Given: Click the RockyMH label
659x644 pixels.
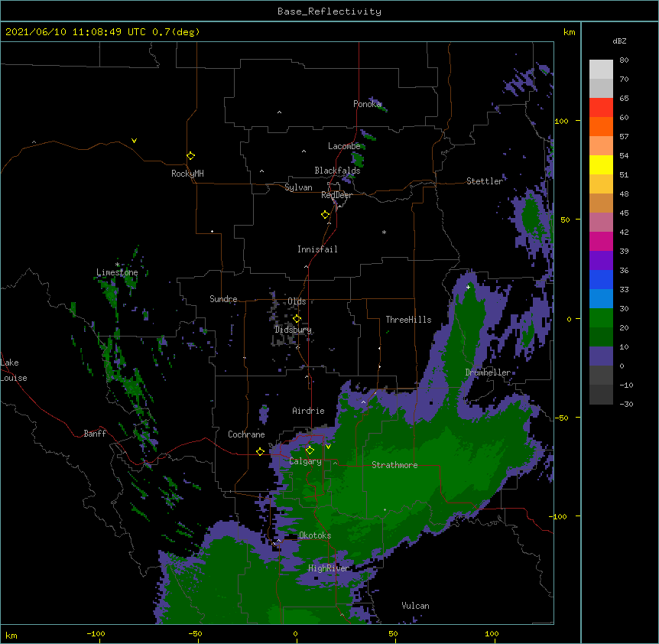Looking at the screenshot, I should click(x=187, y=174).
